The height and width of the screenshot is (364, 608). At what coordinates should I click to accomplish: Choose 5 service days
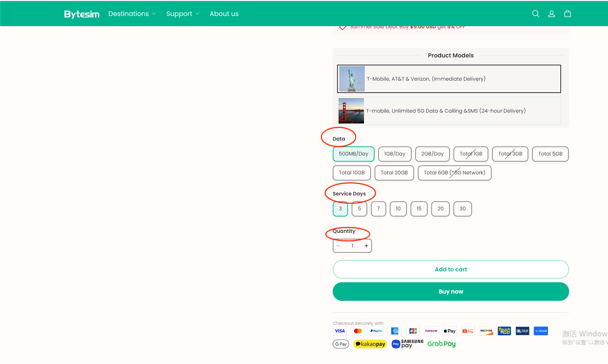click(359, 209)
